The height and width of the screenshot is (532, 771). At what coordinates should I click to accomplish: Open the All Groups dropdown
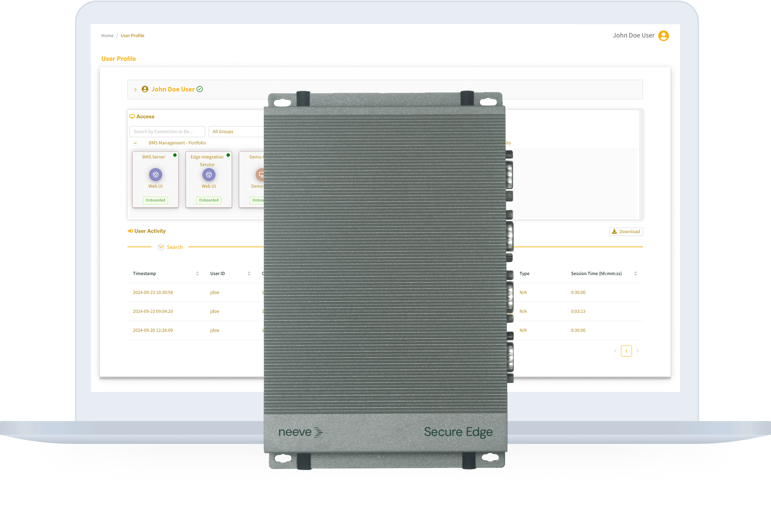pyautogui.click(x=236, y=132)
